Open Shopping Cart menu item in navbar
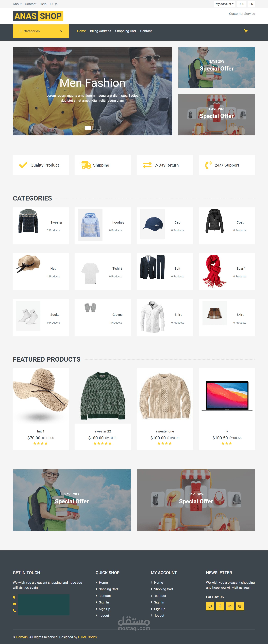 click(125, 31)
